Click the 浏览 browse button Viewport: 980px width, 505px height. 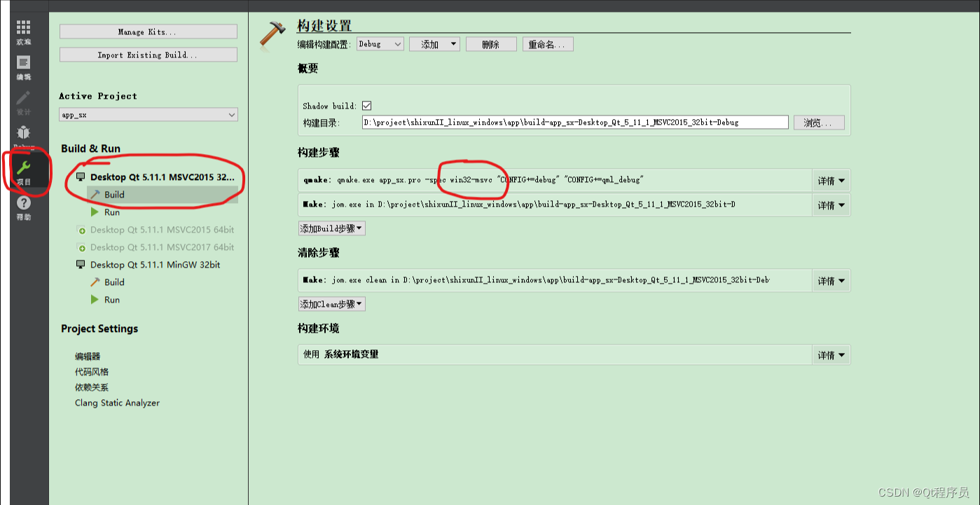point(819,123)
